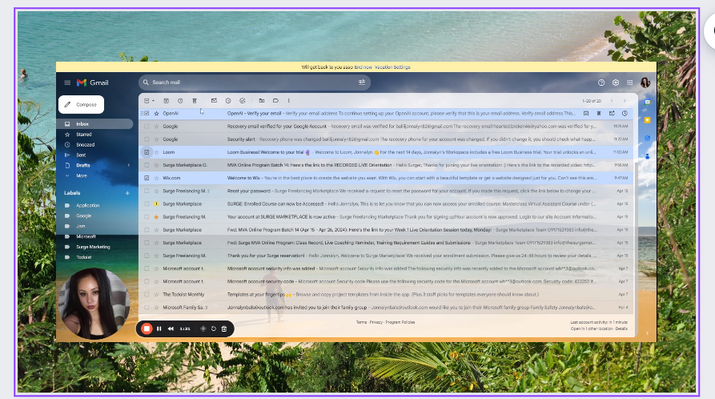Screen dimensions: 715x399
Task: Click the search options filter icon
Action: [362, 82]
